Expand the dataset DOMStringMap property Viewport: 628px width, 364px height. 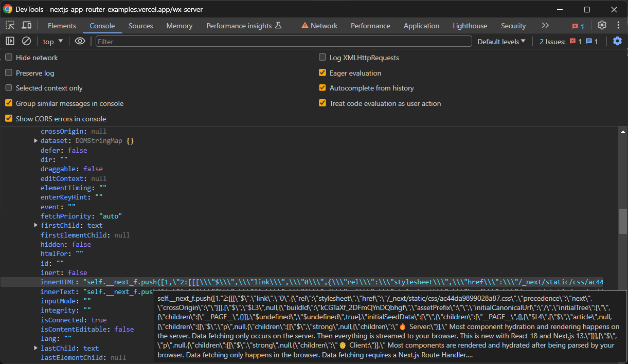point(36,141)
